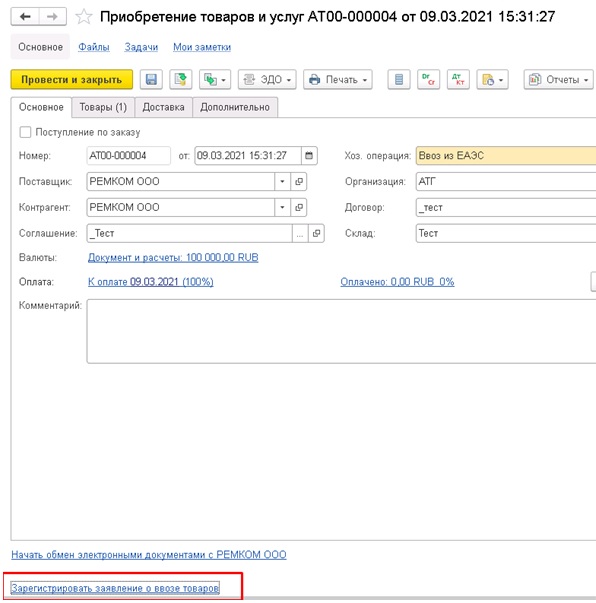This screenshot has height=603, width=596.
Task: Click the post document icon
Action: point(181,80)
